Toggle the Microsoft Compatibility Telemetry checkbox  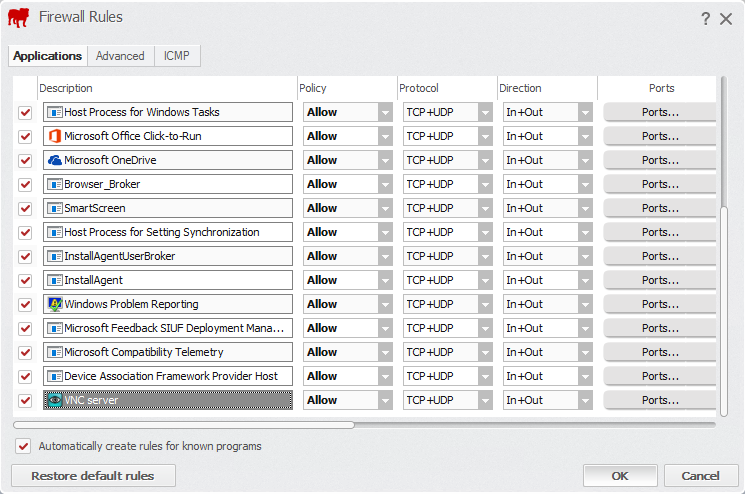pos(25,352)
